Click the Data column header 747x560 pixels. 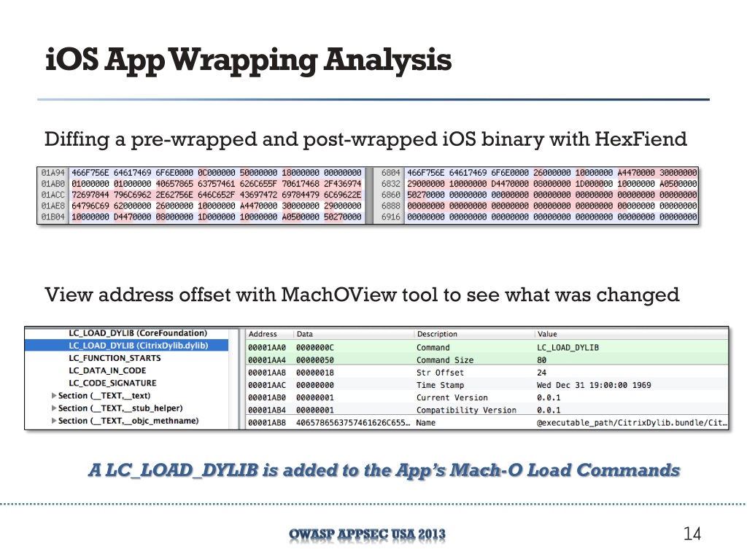point(304,334)
